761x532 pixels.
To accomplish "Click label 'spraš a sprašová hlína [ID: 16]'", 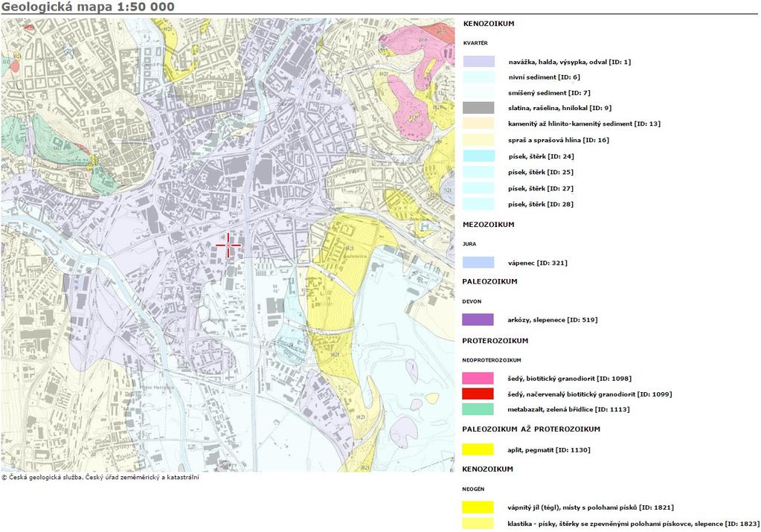I will point(558,140).
